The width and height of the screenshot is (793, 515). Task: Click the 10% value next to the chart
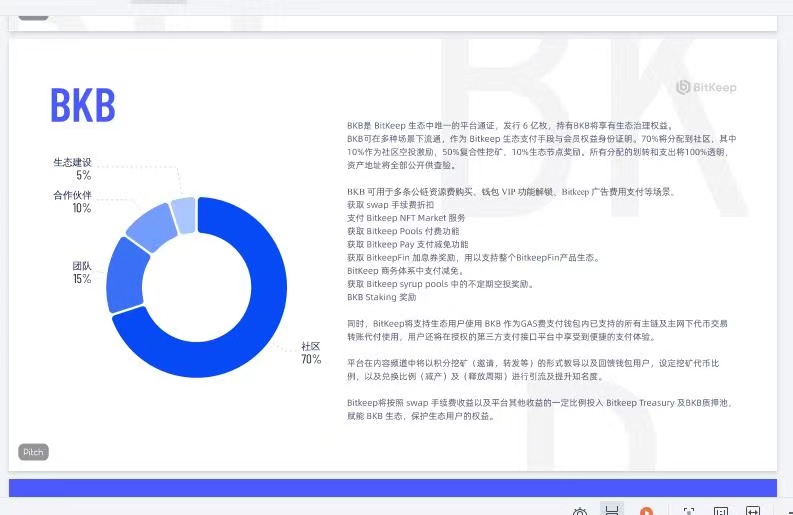[81, 208]
